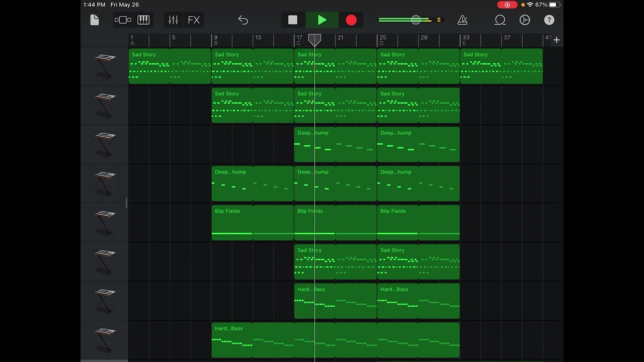The image size is (644, 362).
Task: Select the Blip Fields region in section B
Action: [x=253, y=223]
